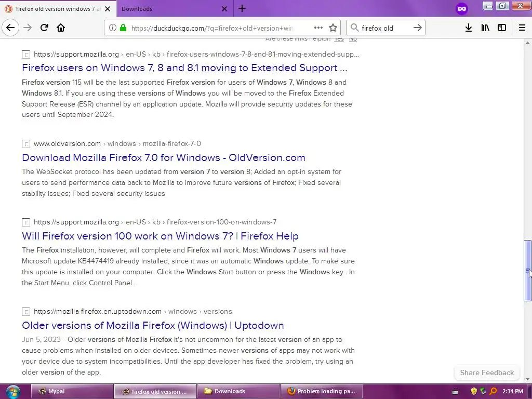Click favicon beside the windows-7-8-and-81 support.mozilla.org URL
The height and width of the screenshot is (399, 532).
tap(26, 54)
